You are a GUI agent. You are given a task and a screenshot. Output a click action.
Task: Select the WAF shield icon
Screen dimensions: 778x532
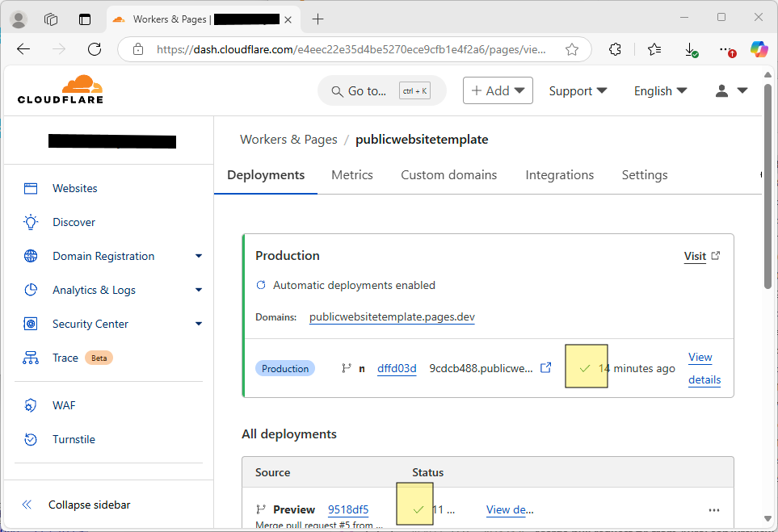pos(31,405)
